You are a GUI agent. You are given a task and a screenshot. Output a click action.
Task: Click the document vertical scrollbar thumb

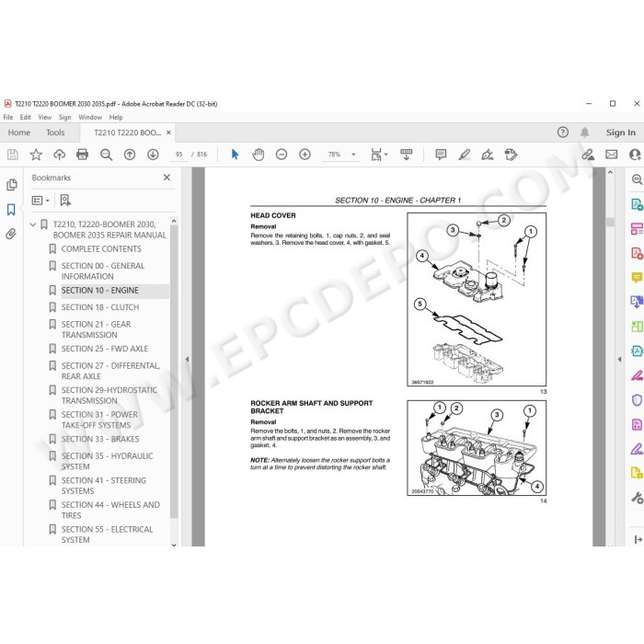(610, 223)
